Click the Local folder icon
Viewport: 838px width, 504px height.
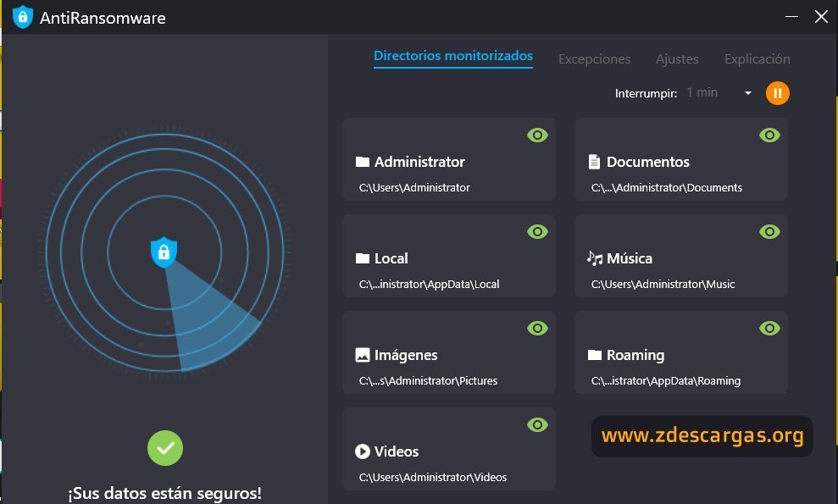(363, 258)
